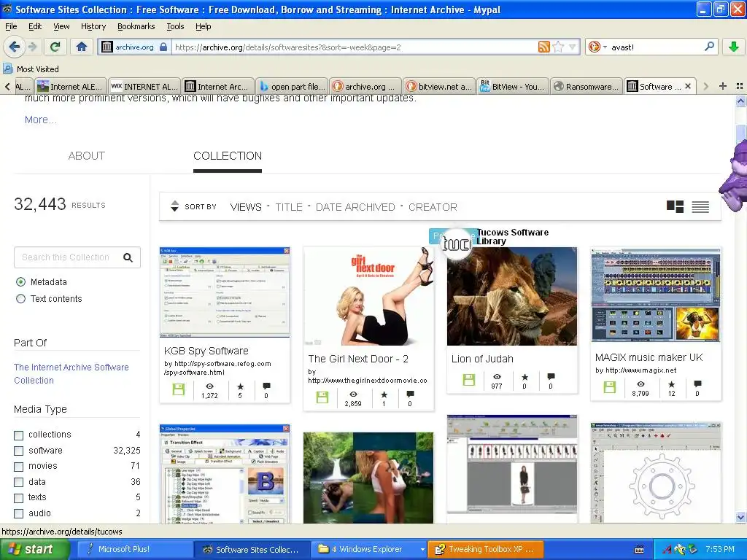The width and height of the screenshot is (747, 560).
Task: Open the Bookmarks menu
Action: tap(136, 26)
